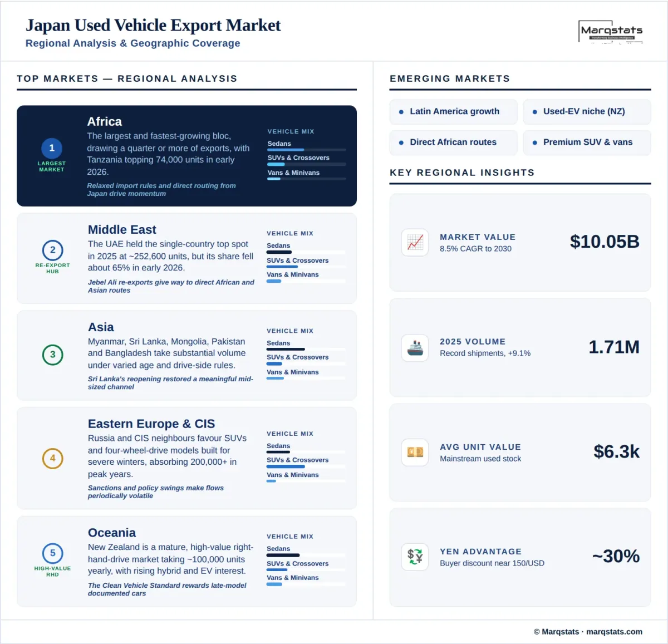Click the RE-EXPORT HUB label

52,268
